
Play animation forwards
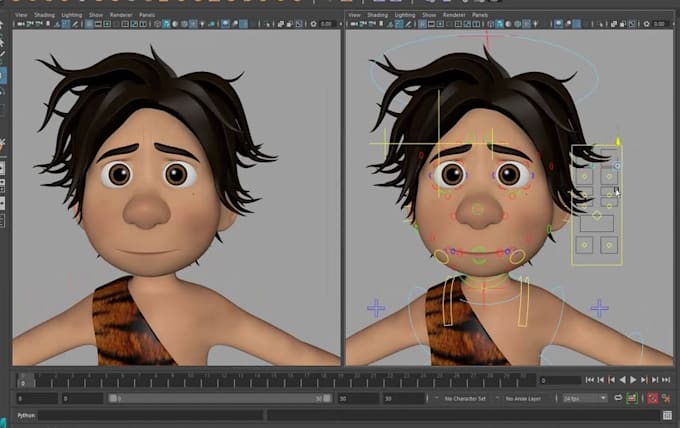(x=633, y=380)
